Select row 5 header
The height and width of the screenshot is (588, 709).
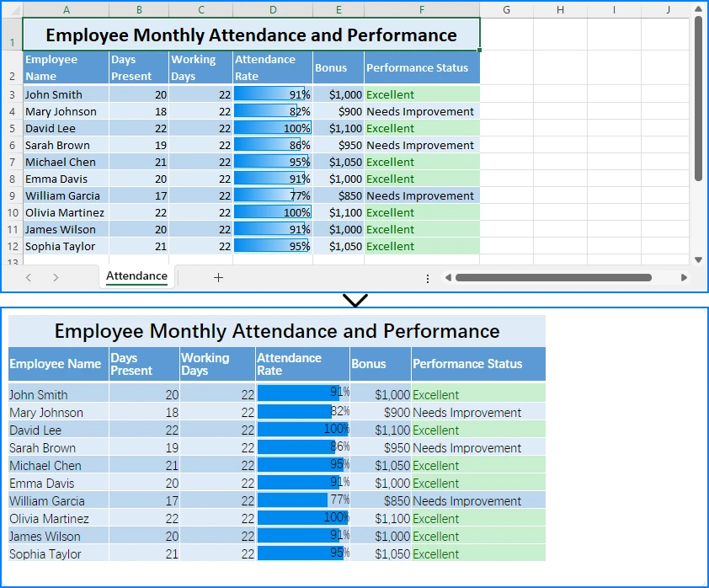point(12,128)
